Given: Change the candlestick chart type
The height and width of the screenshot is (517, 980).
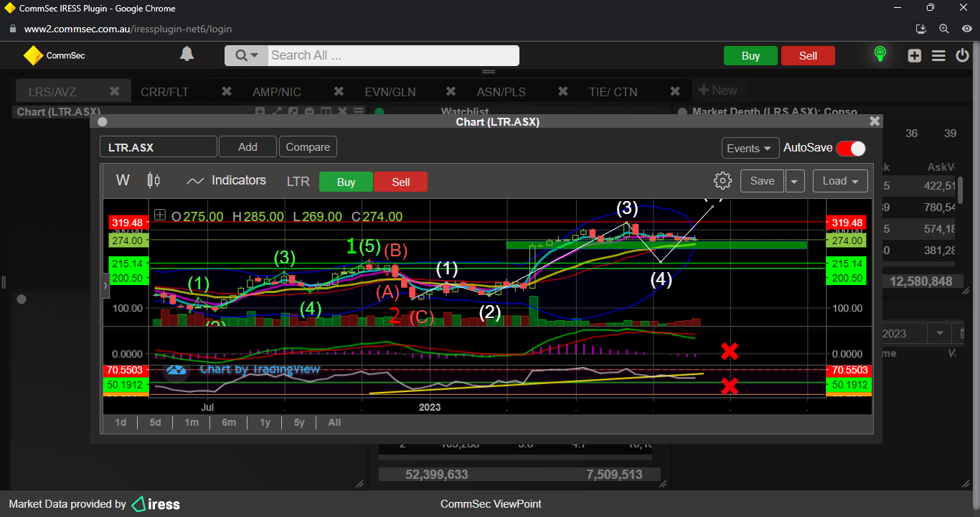Looking at the screenshot, I should click(x=153, y=180).
